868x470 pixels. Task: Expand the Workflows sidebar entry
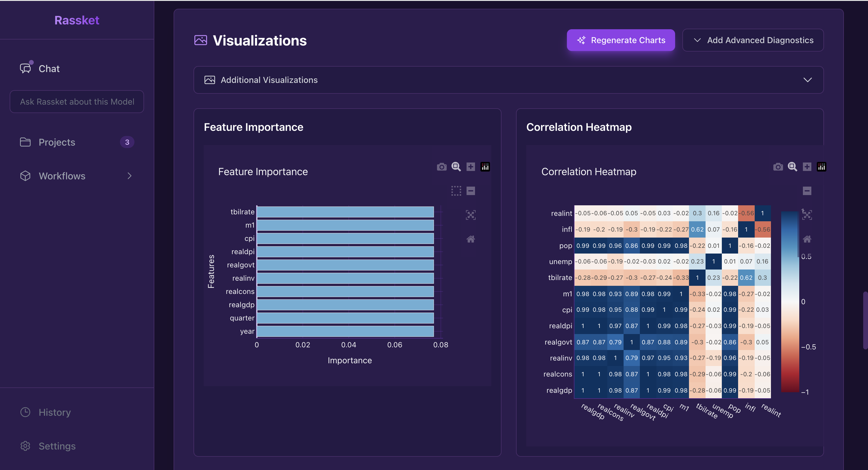click(62, 176)
